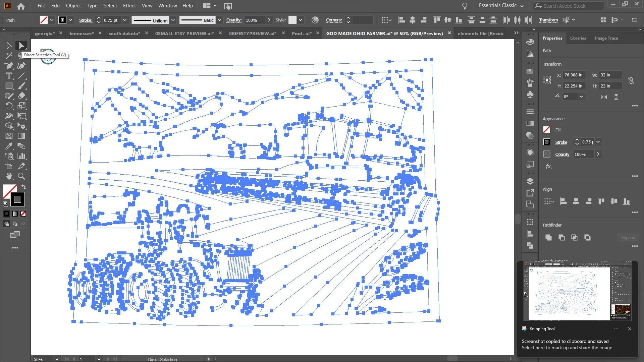This screenshot has height=362, width=644.
Task: Activate the Zoom tool
Action: pyautogui.click(x=21, y=176)
